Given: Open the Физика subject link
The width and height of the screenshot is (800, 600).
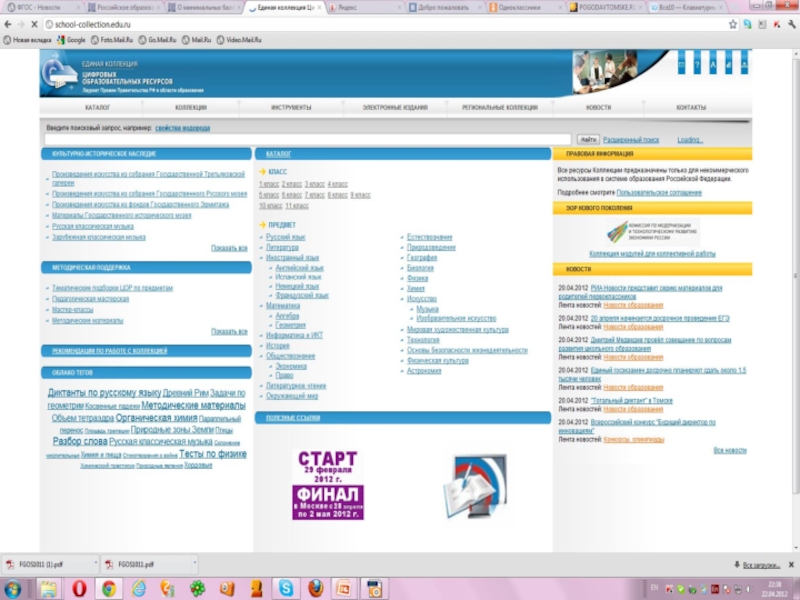Looking at the screenshot, I should click(417, 278).
